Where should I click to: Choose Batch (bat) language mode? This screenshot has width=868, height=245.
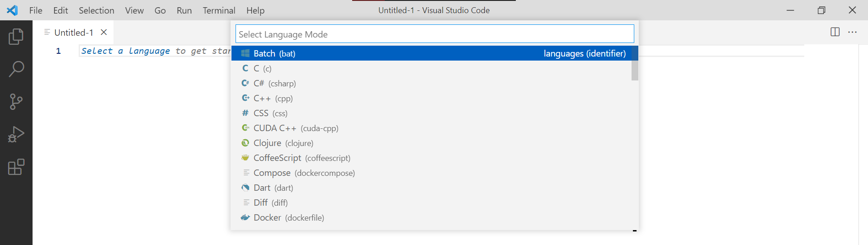pyautogui.click(x=434, y=53)
